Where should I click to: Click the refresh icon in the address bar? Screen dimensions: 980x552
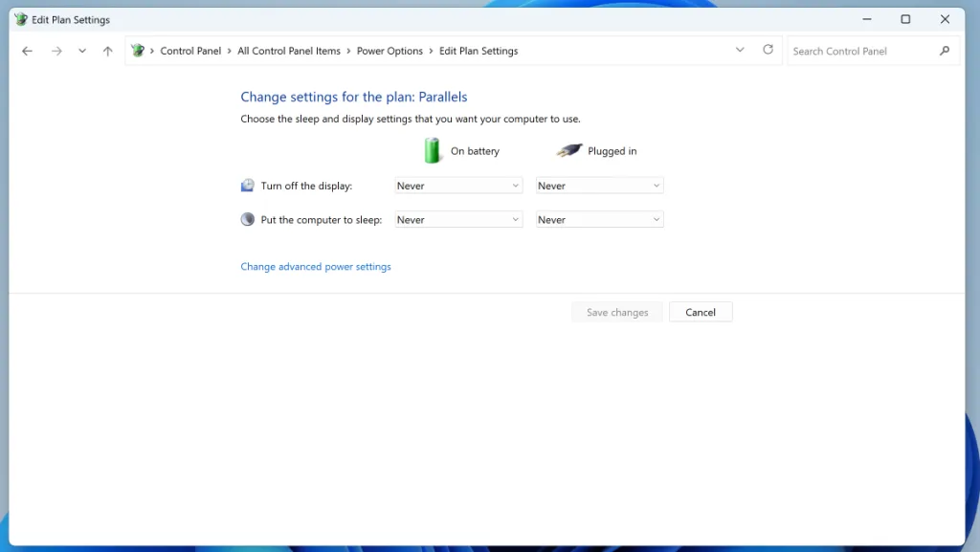768,50
